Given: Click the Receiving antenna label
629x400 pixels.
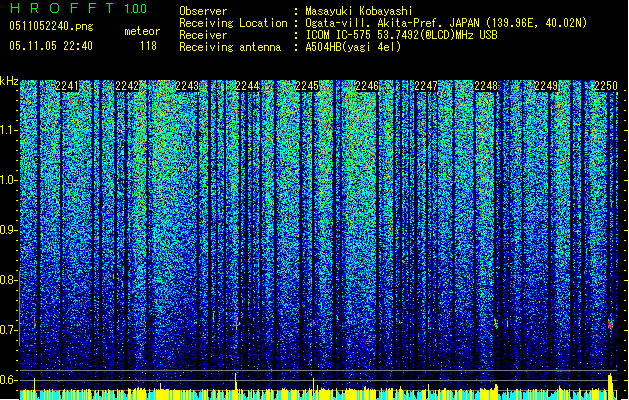Looking at the screenshot, I should click(x=230, y=47).
